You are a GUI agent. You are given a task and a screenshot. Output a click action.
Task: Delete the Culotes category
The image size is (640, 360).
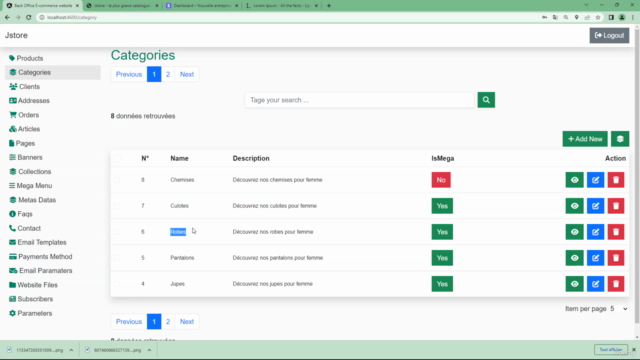[616, 206]
